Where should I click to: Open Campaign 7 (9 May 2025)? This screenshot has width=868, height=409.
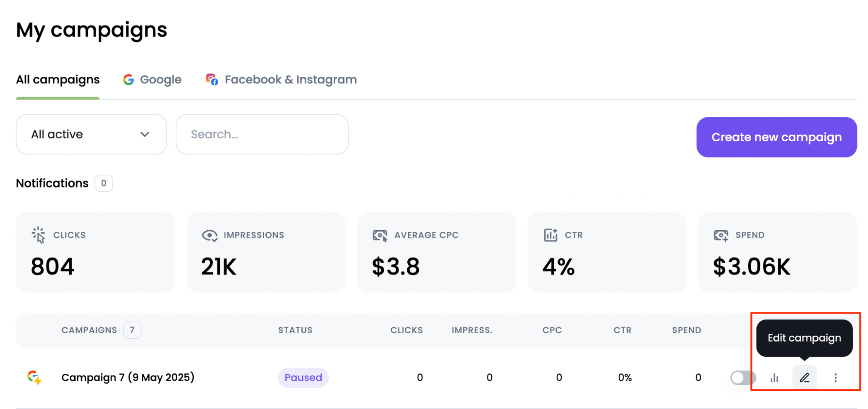coord(128,377)
